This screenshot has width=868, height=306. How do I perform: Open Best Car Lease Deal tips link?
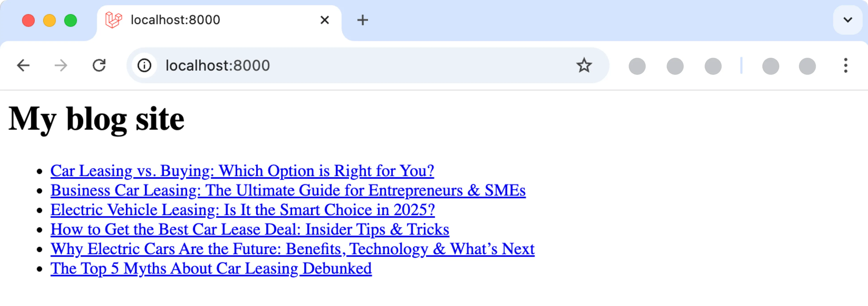[249, 230]
